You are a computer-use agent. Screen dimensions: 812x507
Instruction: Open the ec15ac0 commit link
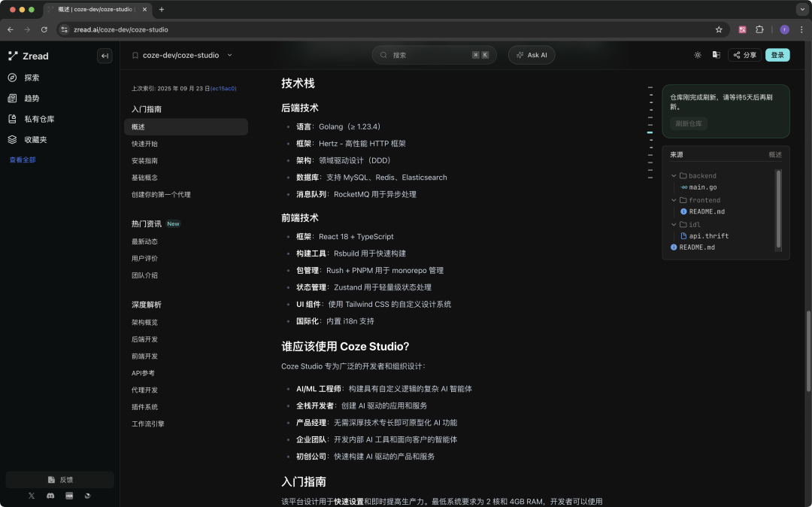point(223,89)
